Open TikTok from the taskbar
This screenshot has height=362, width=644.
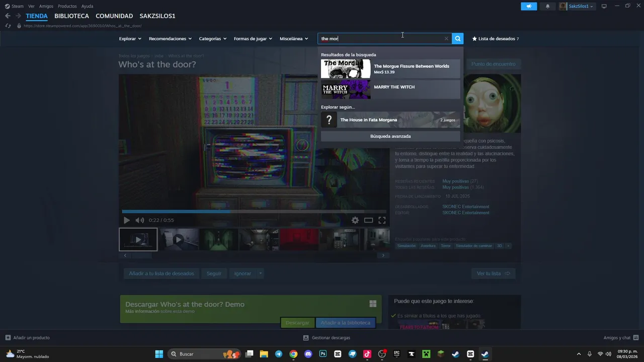tap(367, 354)
